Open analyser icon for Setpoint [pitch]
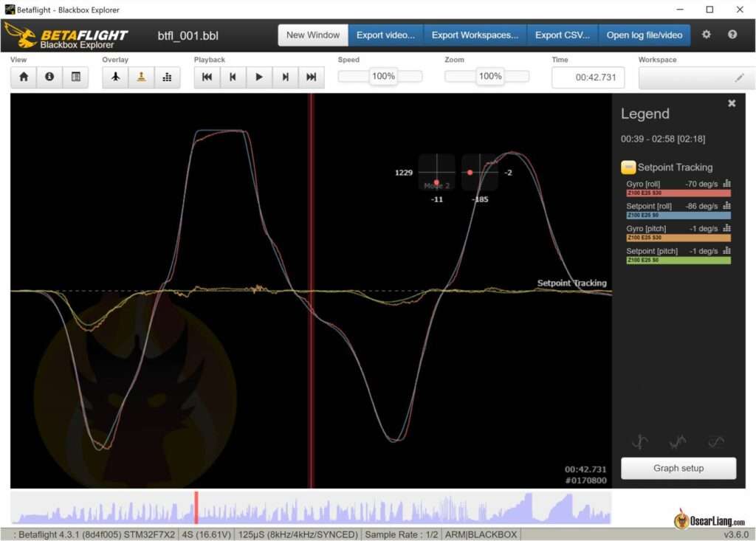 point(726,250)
